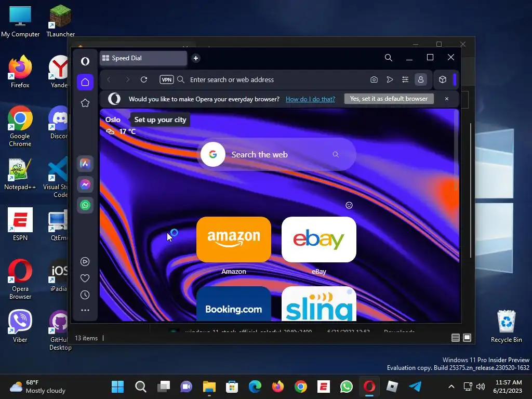Click the Opera page vertical scrollbar

click(x=457, y=151)
